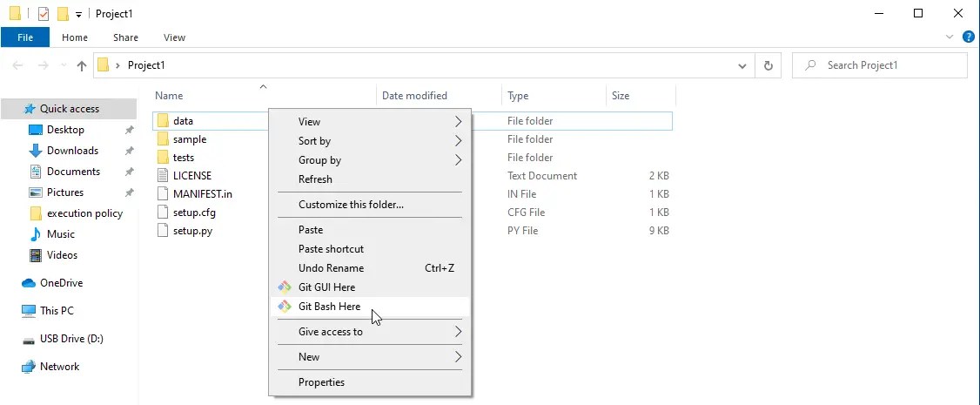Open Network in the navigation pane
This screenshot has height=405, width=980.
click(x=59, y=367)
